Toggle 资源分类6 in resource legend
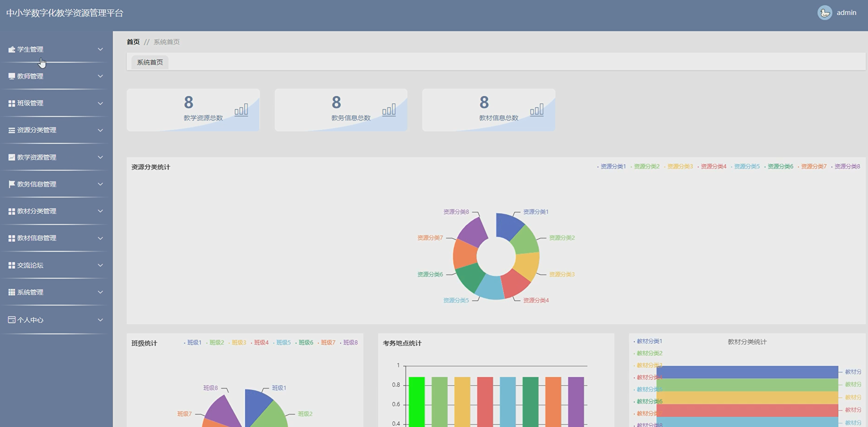The image size is (868, 427). coord(779,166)
